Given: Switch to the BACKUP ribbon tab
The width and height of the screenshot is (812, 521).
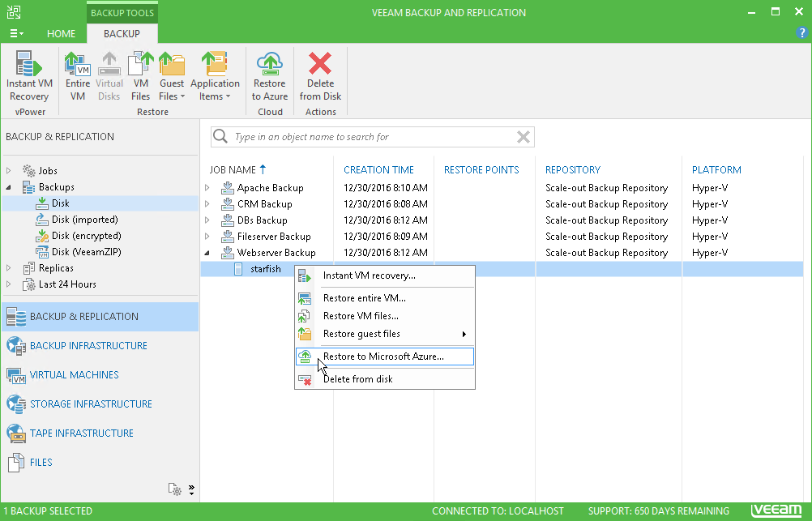Looking at the screenshot, I should [x=122, y=34].
